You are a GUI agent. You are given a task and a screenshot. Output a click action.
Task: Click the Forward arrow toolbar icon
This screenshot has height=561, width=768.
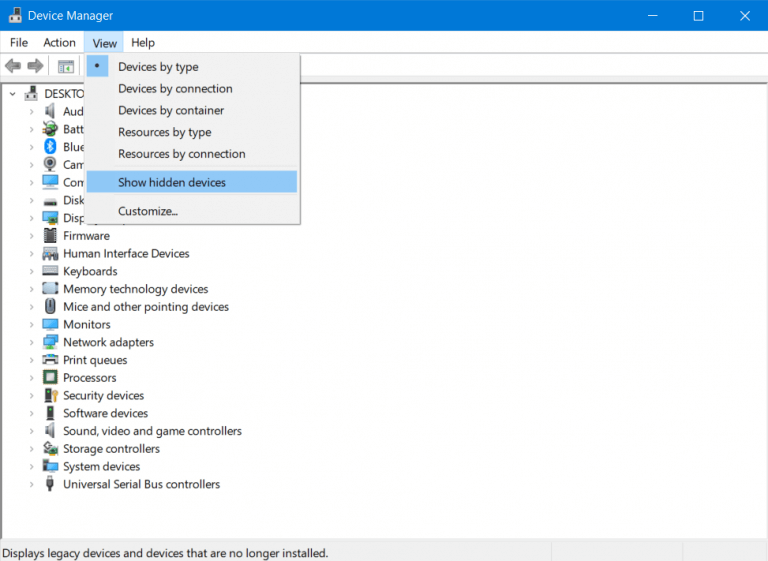click(x=35, y=66)
